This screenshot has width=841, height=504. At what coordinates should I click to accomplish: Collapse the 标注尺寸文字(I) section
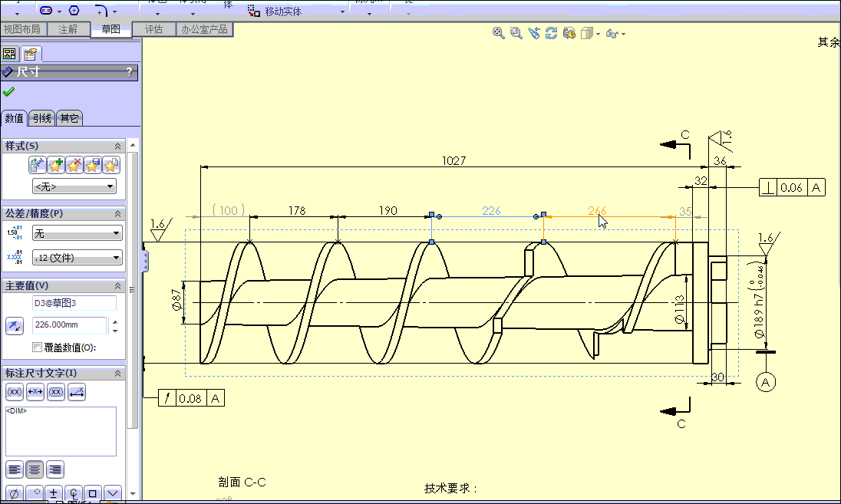click(x=117, y=374)
